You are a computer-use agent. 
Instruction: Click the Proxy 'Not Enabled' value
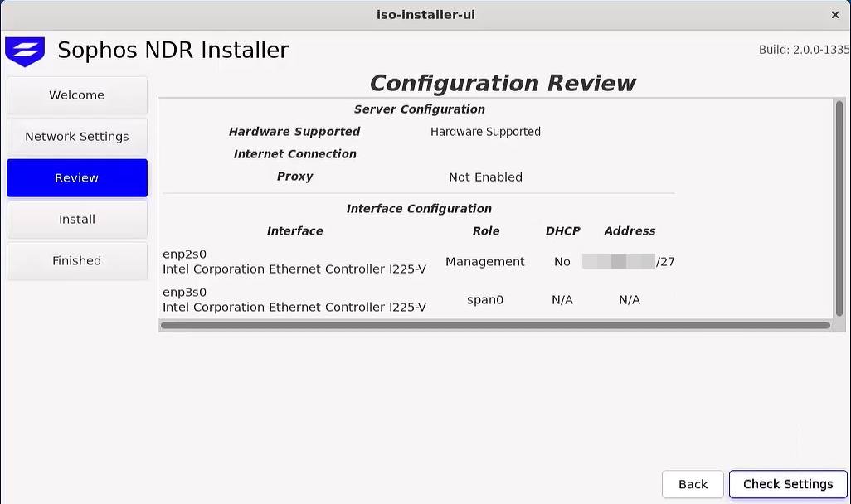pyautogui.click(x=486, y=177)
